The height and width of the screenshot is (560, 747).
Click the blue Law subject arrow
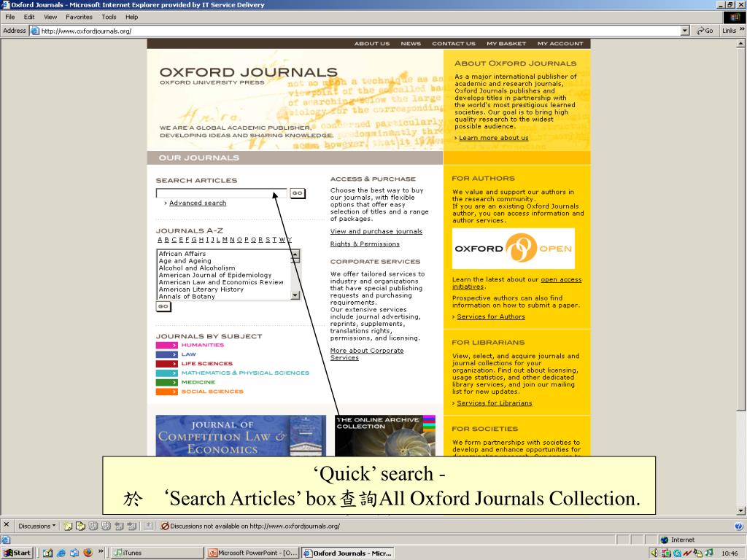click(167, 354)
